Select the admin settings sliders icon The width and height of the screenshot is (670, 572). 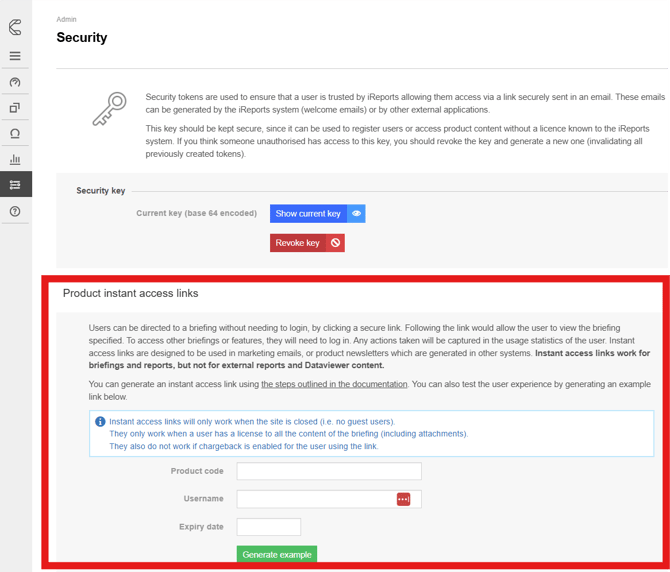pyautogui.click(x=15, y=185)
